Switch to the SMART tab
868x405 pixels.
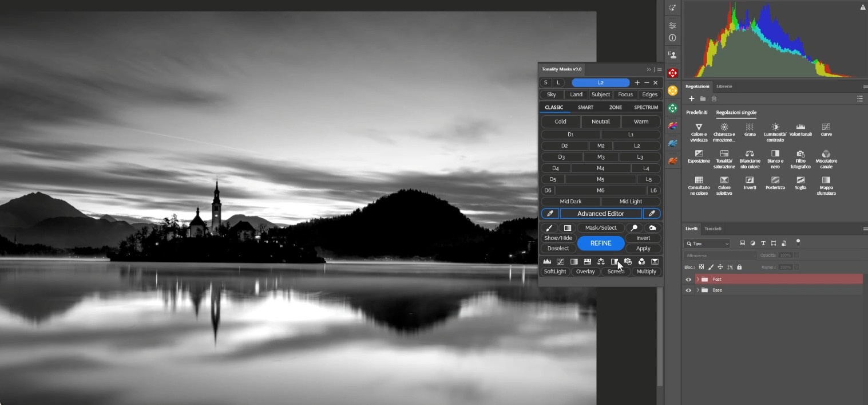[x=585, y=108]
